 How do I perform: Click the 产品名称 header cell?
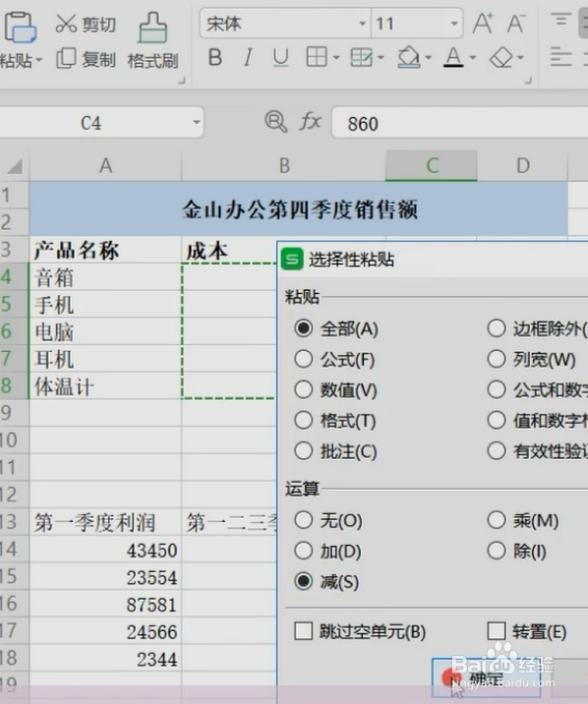point(105,250)
